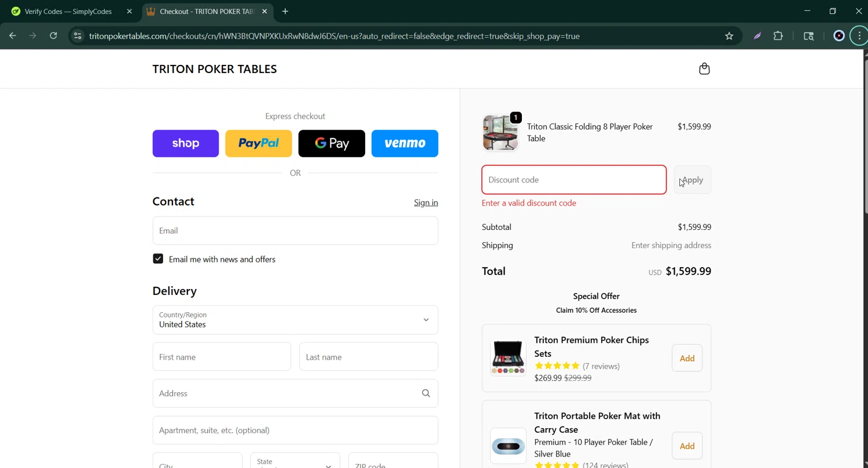Screen dimensions: 868x468
Task: Click the address search magnifier icon
Action: [x=426, y=393]
